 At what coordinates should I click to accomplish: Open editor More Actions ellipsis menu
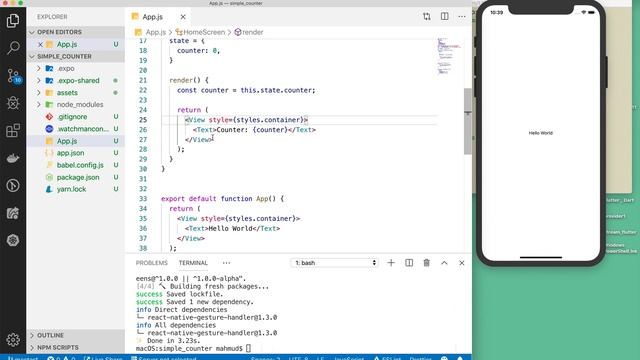[462, 17]
